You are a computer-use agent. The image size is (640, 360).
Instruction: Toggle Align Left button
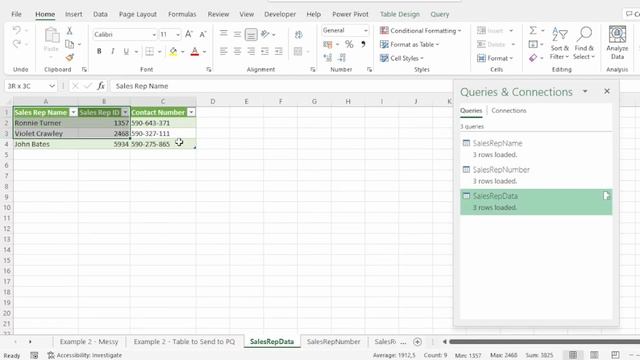[x=223, y=51]
